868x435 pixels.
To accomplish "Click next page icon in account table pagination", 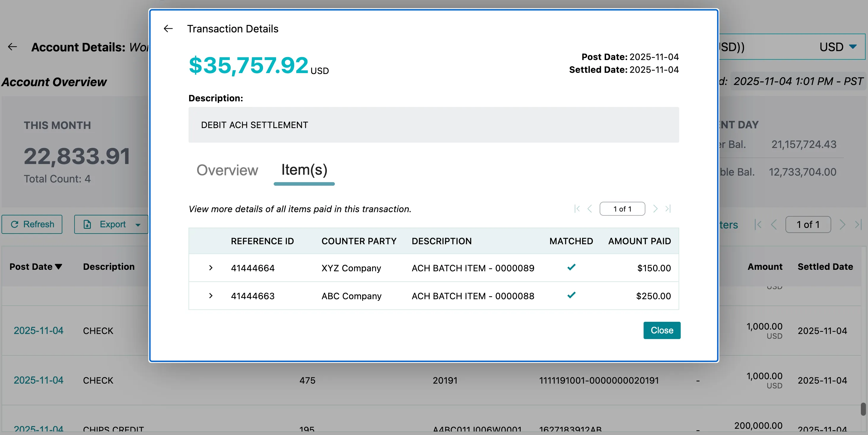I will 842,225.
